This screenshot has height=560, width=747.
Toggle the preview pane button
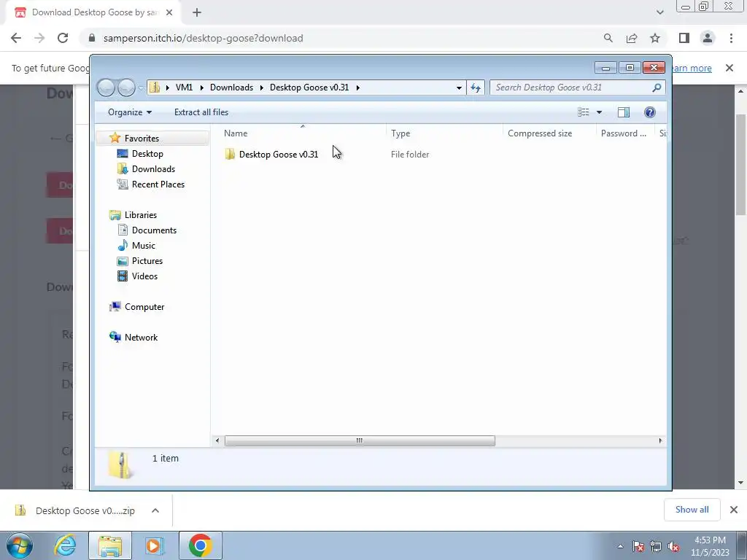[623, 112]
